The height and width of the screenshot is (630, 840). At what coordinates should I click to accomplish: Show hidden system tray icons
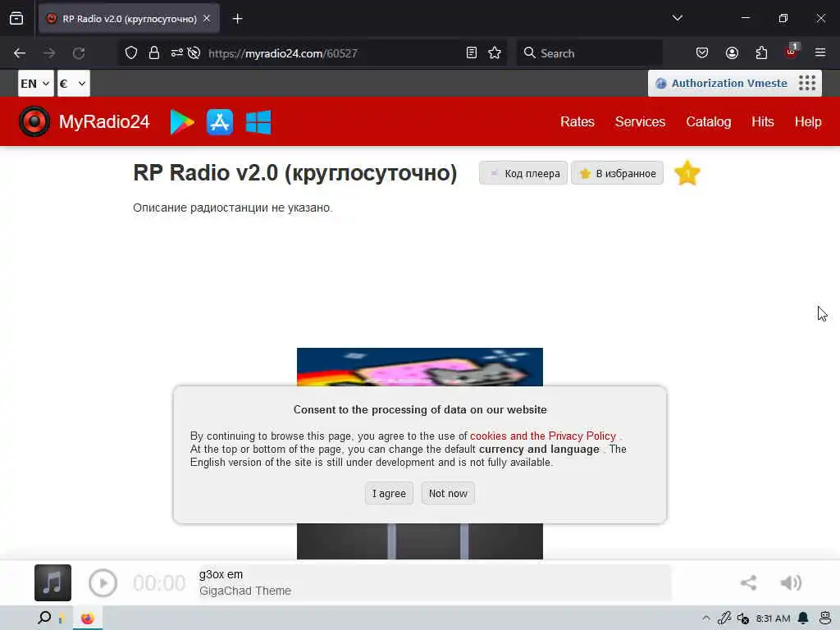[706, 619]
